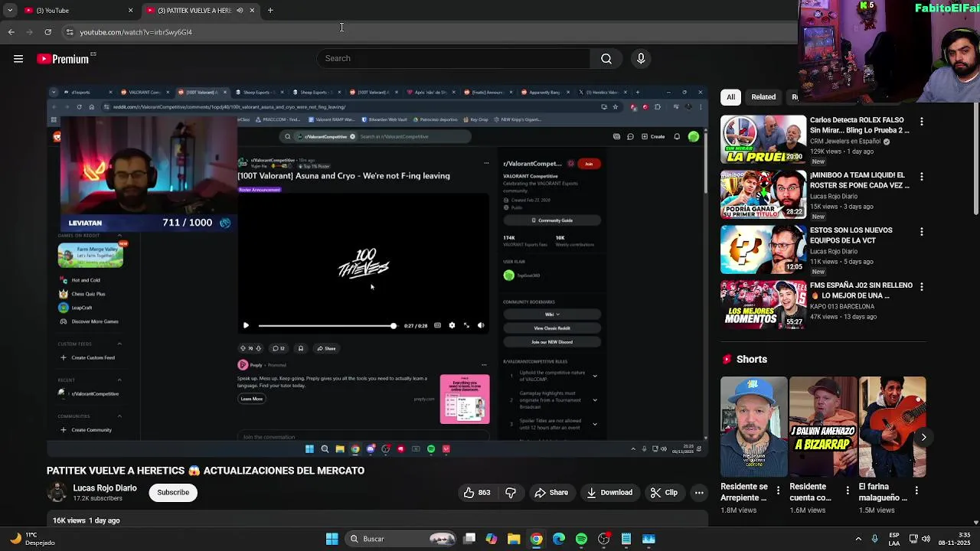Image resolution: width=980 pixels, height=551 pixels.
Task: Open options for FMS ESPAÑA J02 video
Action: [921, 287]
